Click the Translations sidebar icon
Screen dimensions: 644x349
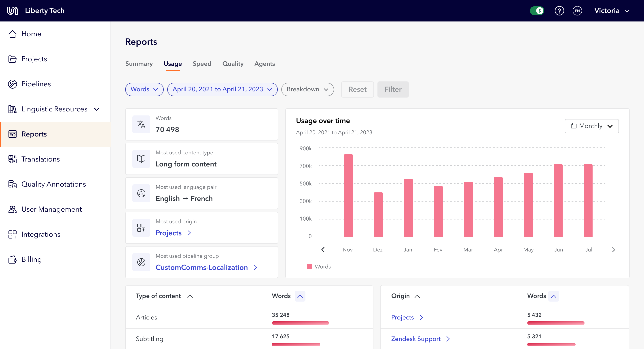[13, 159]
